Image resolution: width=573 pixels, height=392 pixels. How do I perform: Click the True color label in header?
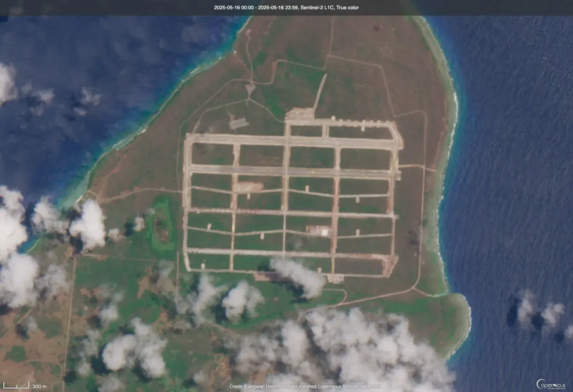tap(347, 8)
